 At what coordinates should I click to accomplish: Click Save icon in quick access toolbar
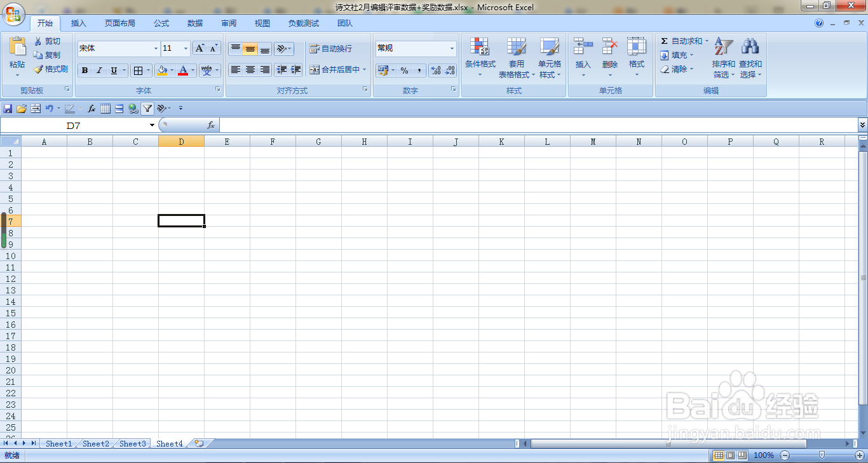[x=8, y=109]
